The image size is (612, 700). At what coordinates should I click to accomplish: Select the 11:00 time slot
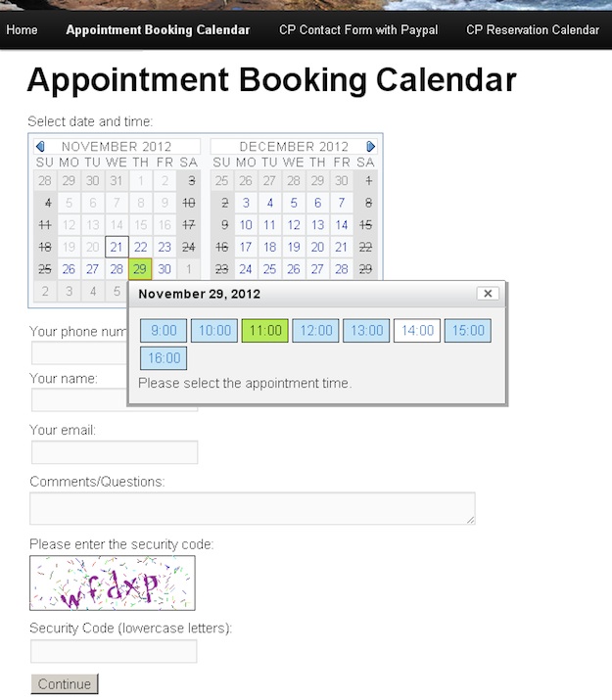click(x=265, y=331)
